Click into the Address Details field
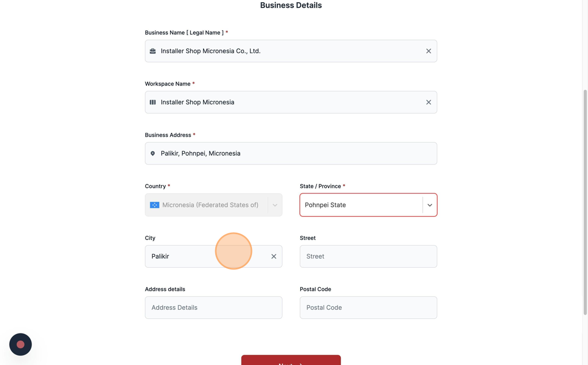 (x=213, y=308)
